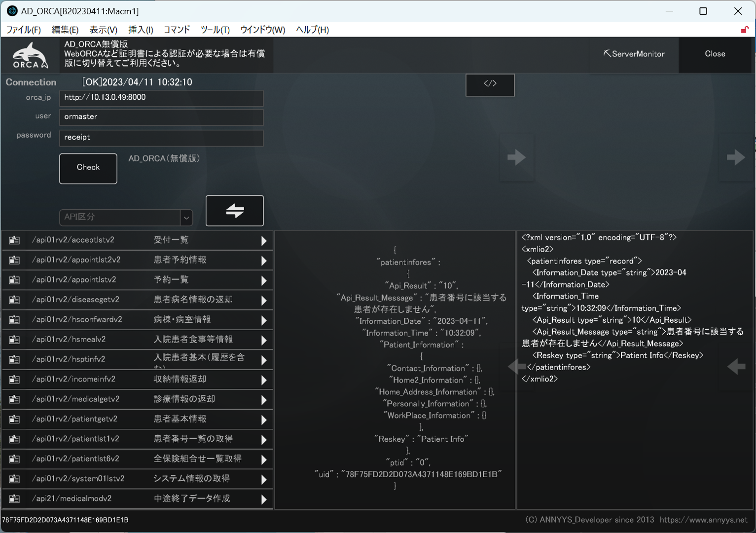756x533 pixels.
Task: Expand patientlst1v2 患者番号一覧 play arrow
Action: [264, 440]
